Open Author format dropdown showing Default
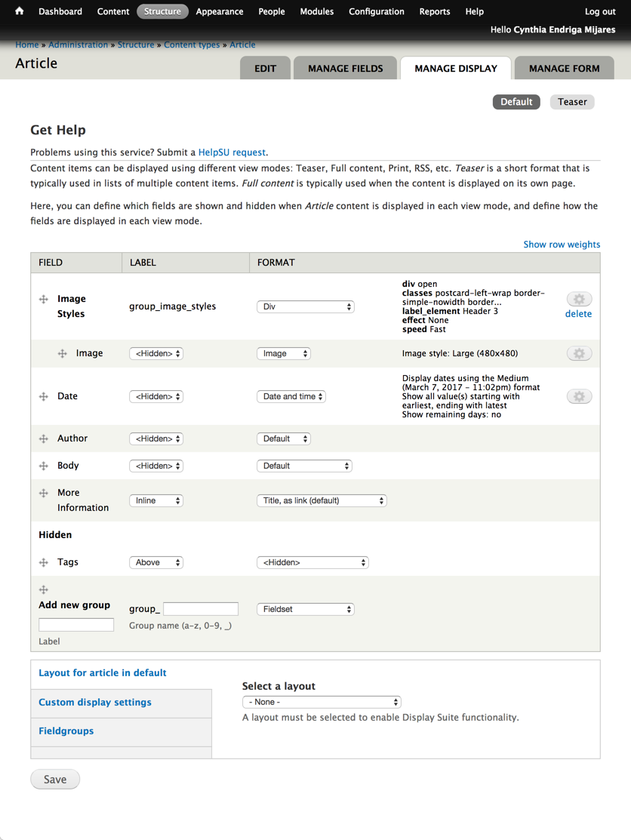 (284, 438)
